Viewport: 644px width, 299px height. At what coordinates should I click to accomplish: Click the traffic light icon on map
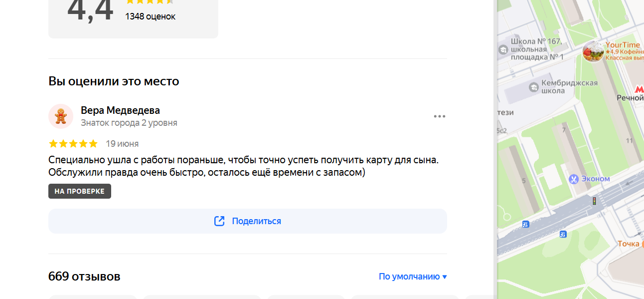pos(594,201)
